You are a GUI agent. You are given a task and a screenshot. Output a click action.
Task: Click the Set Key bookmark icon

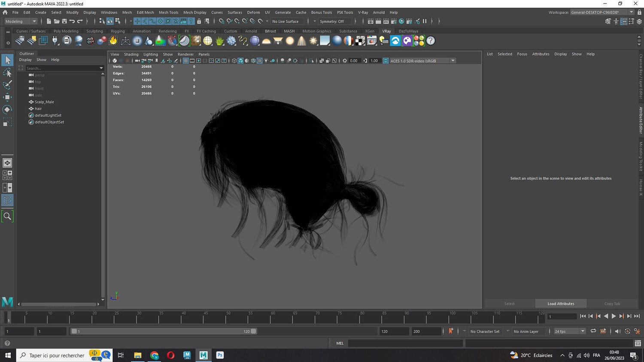[x=451, y=331]
